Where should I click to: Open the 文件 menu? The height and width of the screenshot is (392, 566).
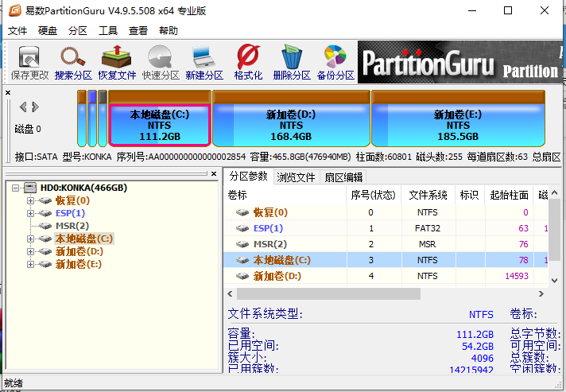tap(17, 31)
